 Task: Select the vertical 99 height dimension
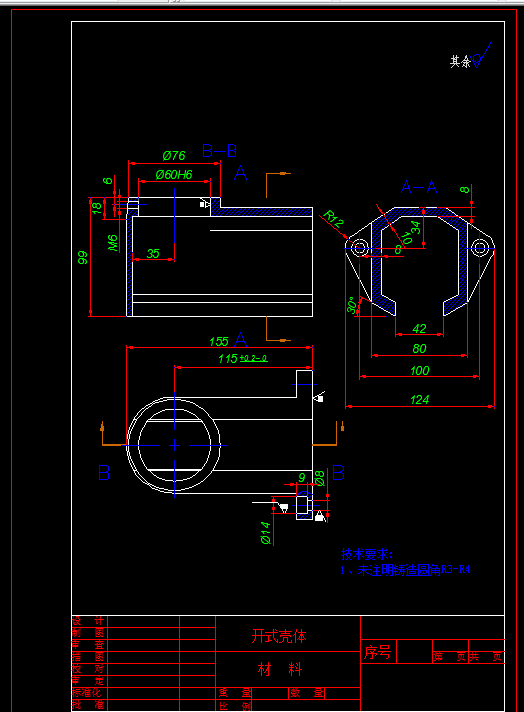[x=82, y=257]
